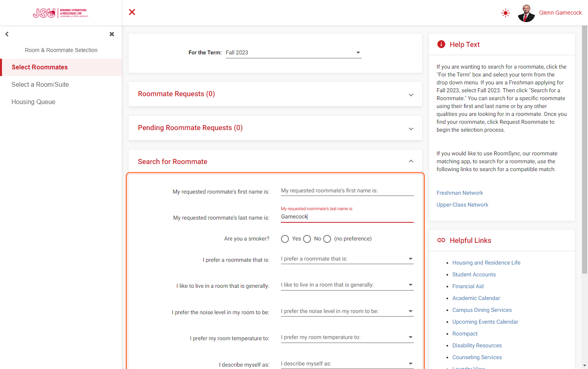
Task: Collapse the Search for Roommate section
Action: click(275, 161)
